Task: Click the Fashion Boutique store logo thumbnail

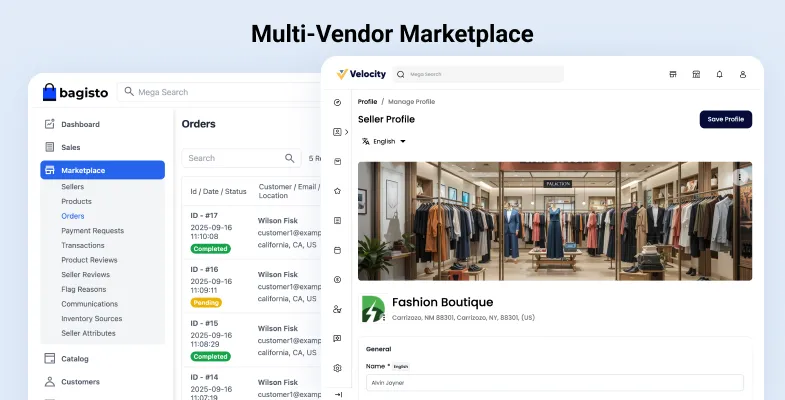Action: [373, 308]
